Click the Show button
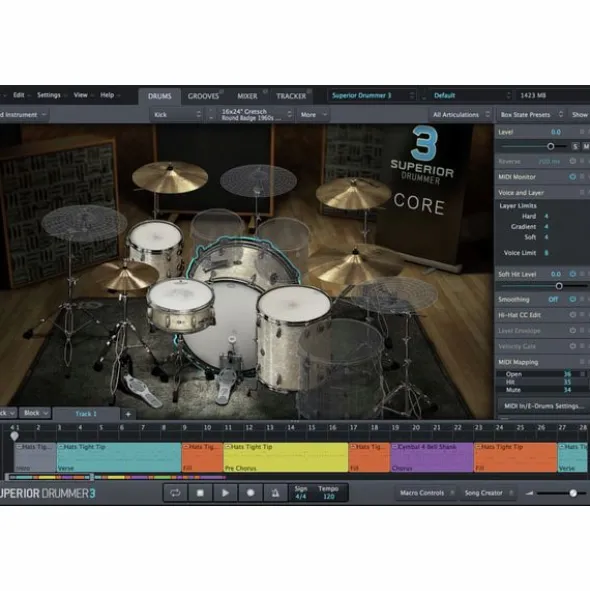 click(x=579, y=115)
